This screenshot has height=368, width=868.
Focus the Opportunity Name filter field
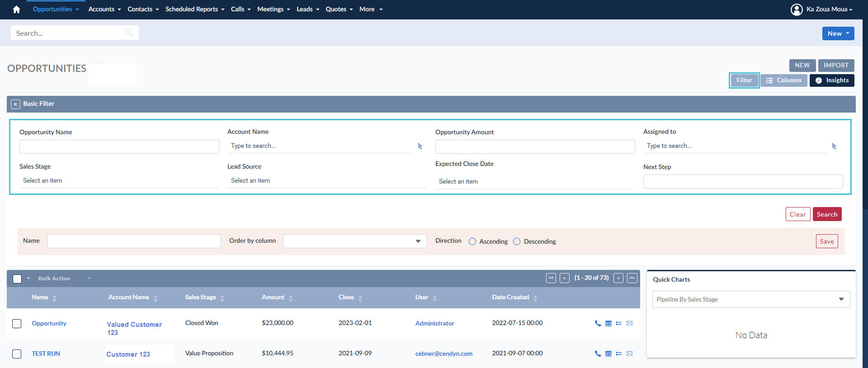[119, 146]
